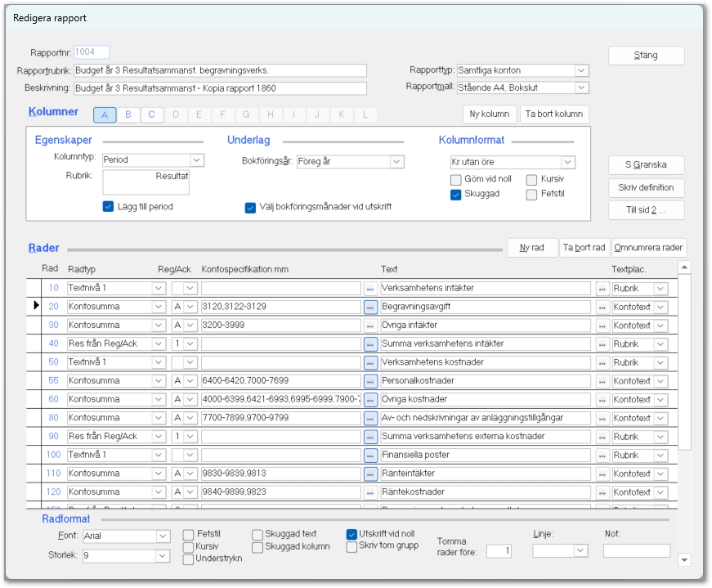Click the Tomma rader före field
Screen dimensions: 712x588
click(499, 552)
